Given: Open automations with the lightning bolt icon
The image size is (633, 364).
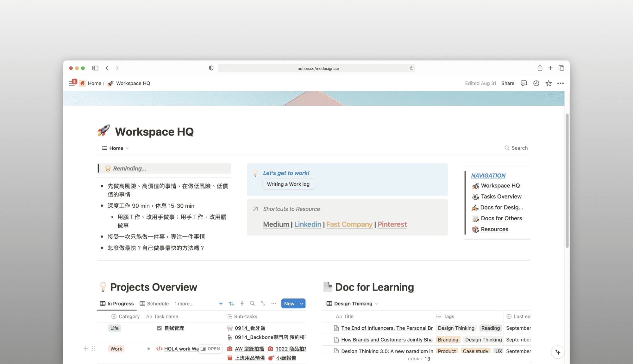Looking at the screenshot, I should pyautogui.click(x=242, y=304).
